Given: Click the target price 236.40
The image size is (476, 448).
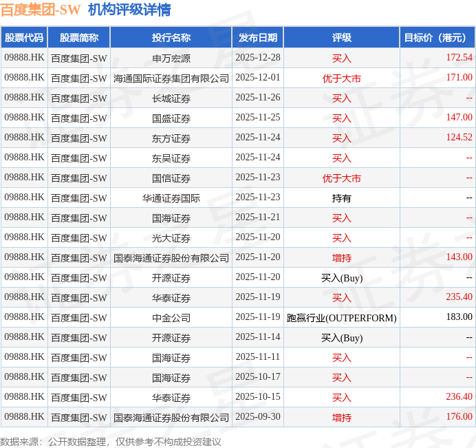Looking at the screenshot, I should pos(459,396).
